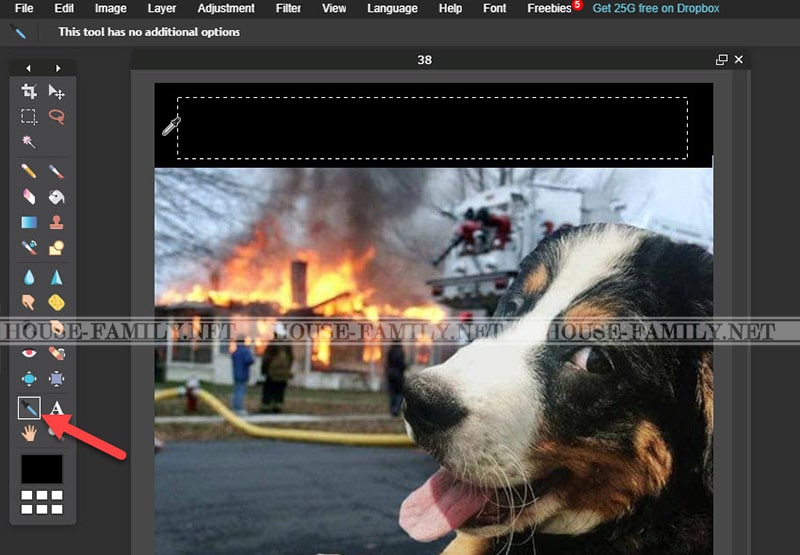The height and width of the screenshot is (555, 800).
Task: Click the white squares grid below color swatch
Action: (x=42, y=502)
